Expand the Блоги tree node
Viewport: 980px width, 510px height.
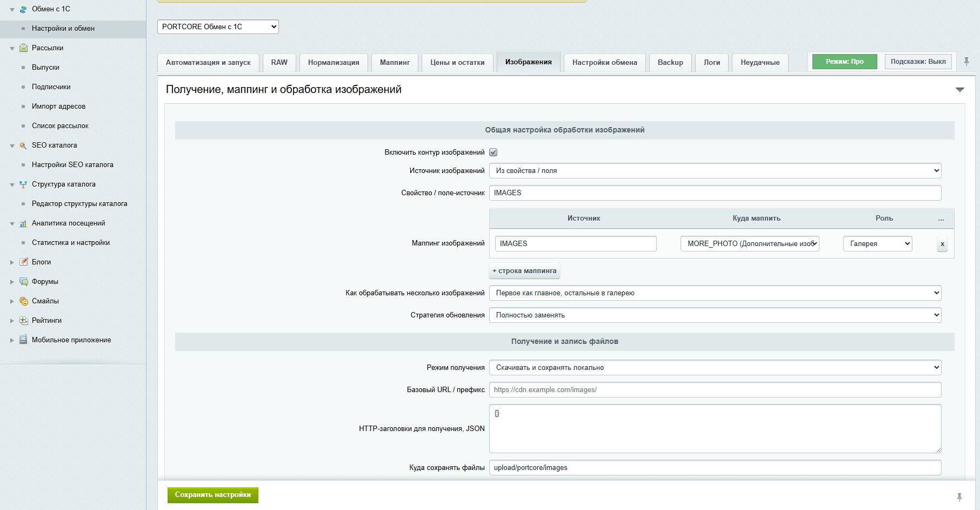point(12,262)
